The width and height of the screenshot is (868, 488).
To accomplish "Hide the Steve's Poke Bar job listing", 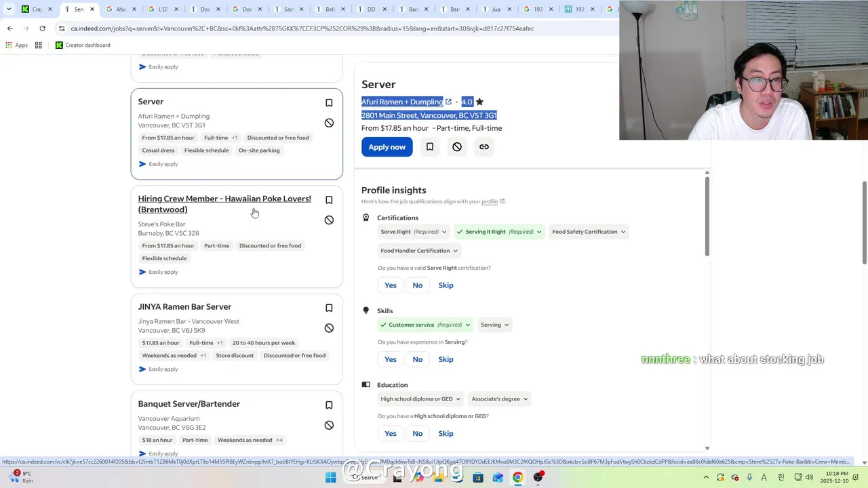I will (329, 220).
